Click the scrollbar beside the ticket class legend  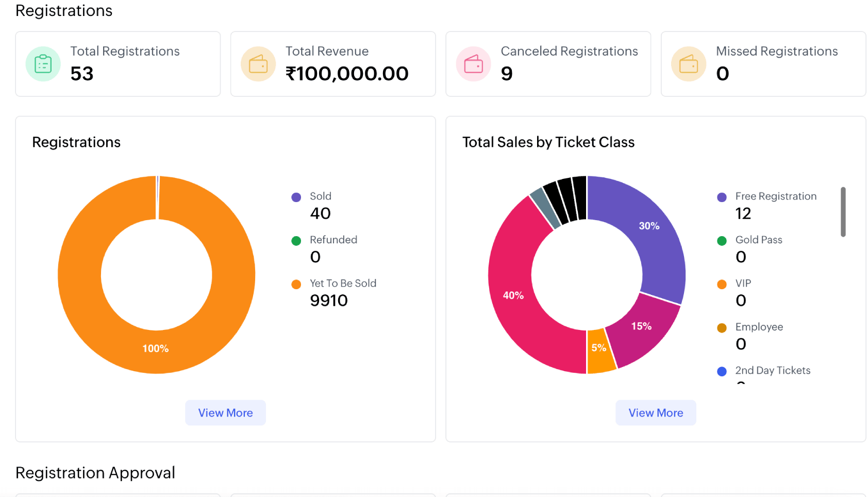click(x=844, y=212)
